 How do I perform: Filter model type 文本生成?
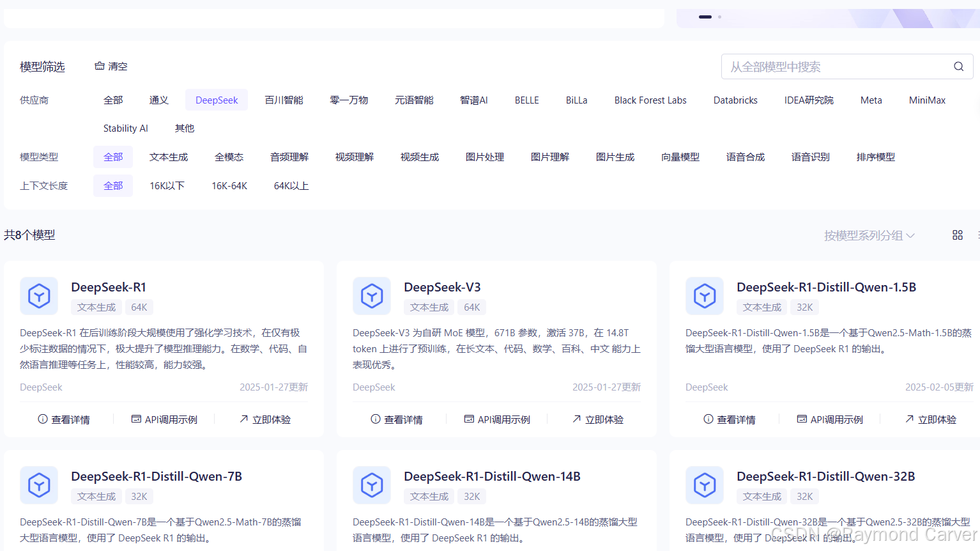coord(169,157)
